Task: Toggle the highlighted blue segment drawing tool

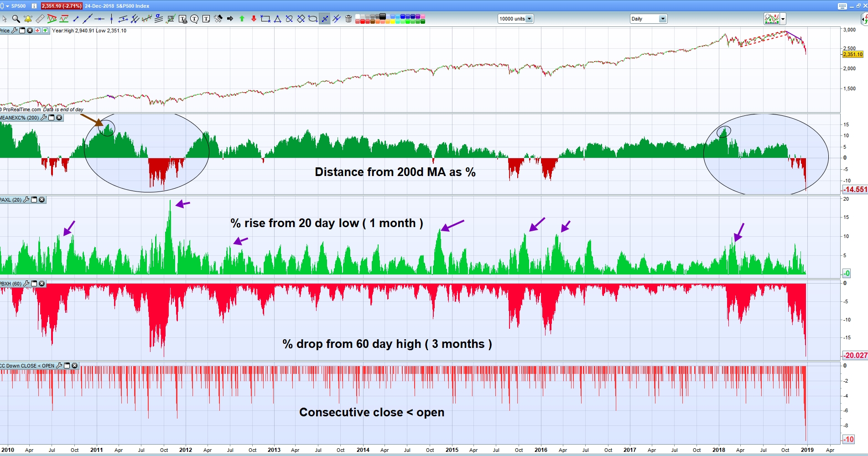Action: point(325,19)
